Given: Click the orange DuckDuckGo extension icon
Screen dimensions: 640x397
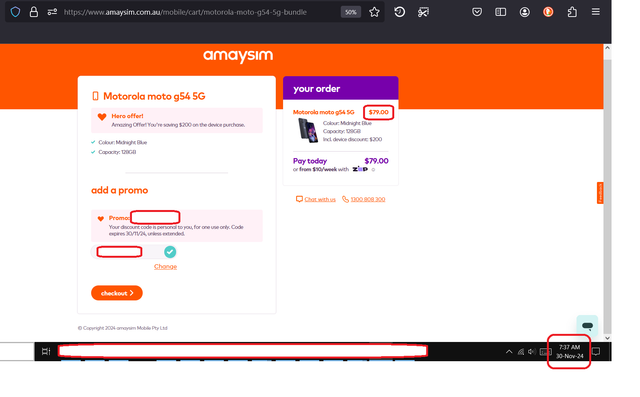Looking at the screenshot, I should coord(548,12).
